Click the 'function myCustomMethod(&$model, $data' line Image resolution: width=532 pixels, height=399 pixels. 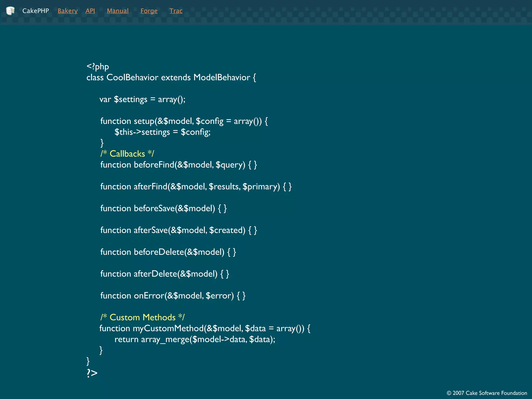pos(205,328)
